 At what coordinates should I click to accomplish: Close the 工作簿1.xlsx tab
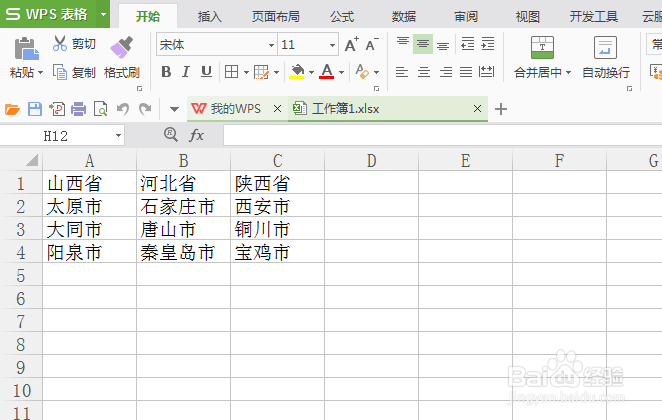tap(478, 109)
